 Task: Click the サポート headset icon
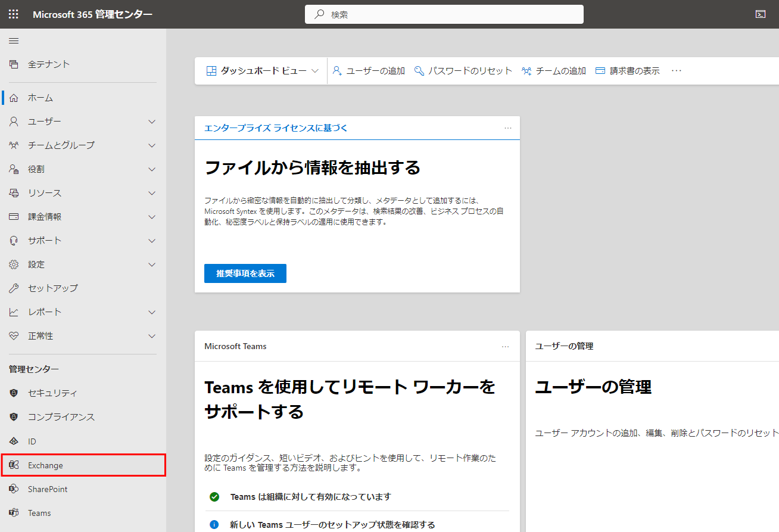point(14,241)
